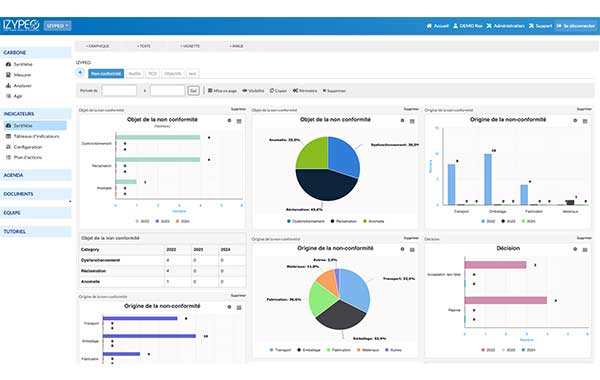Expand the CARBONE section header
600x380 pixels.
click(36, 52)
